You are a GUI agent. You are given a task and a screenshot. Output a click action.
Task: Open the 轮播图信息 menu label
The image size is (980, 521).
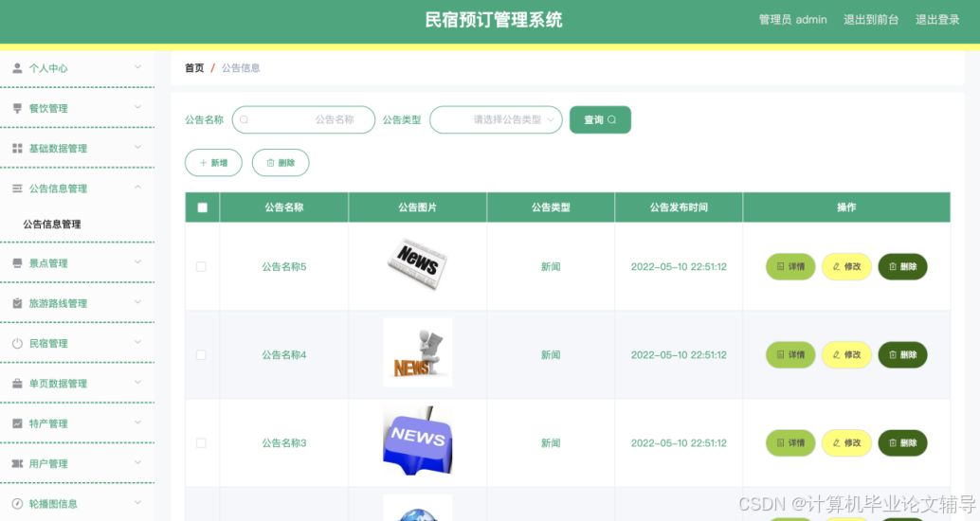pyautogui.click(x=53, y=504)
